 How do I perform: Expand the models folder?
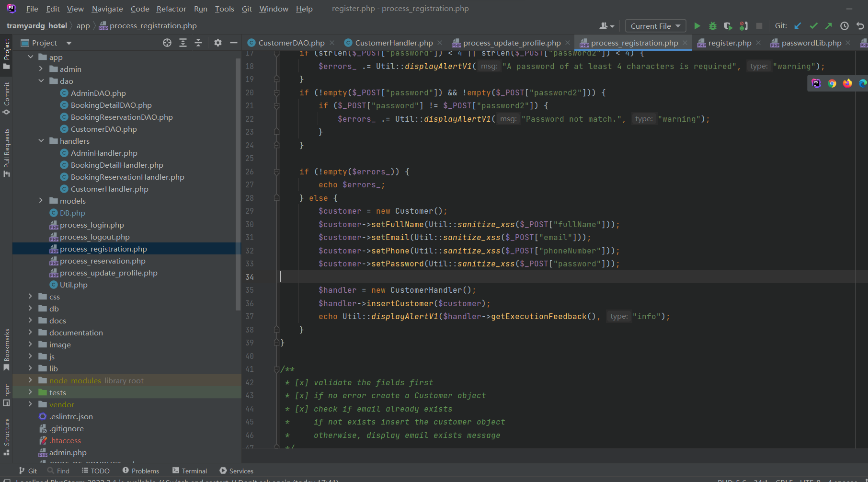pyautogui.click(x=41, y=201)
